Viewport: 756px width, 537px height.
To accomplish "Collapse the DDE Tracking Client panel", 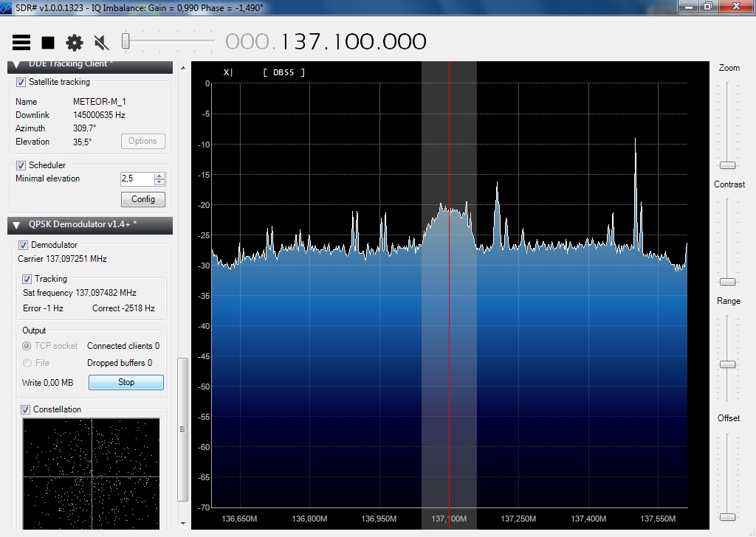I will pyautogui.click(x=16, y=64).
